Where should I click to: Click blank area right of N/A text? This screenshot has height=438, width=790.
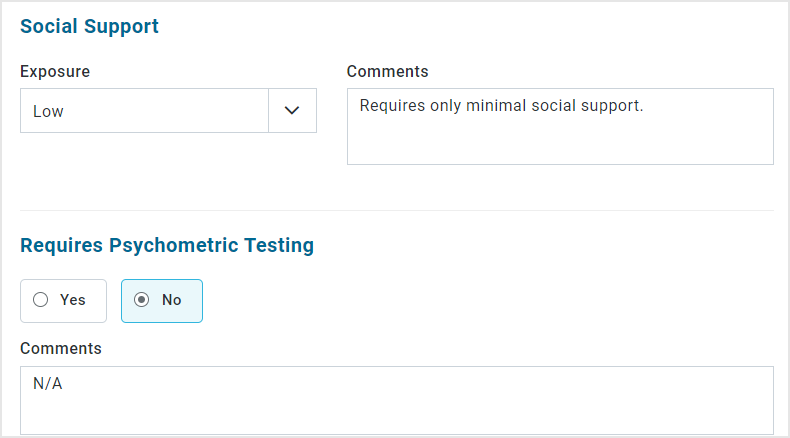tap(418, 384)
